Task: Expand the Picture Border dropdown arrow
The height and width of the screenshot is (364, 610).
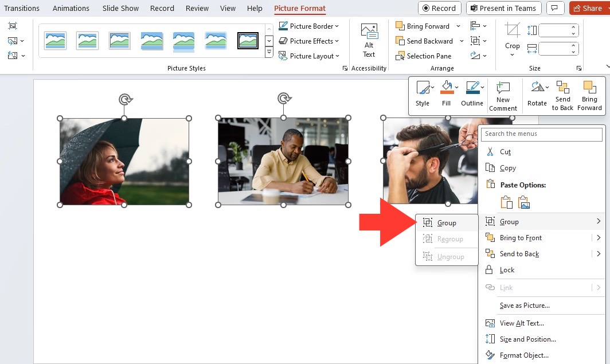Action: click(337, 26)
